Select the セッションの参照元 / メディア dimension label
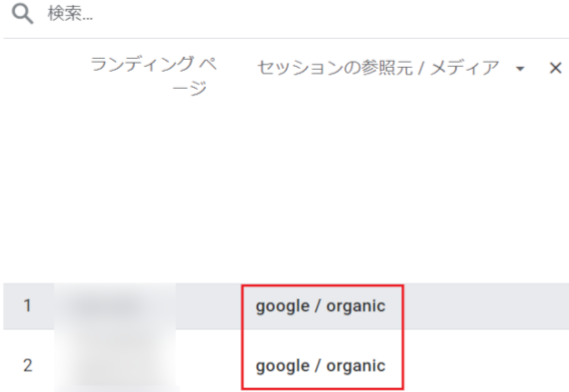 click(x=378, y=68)
